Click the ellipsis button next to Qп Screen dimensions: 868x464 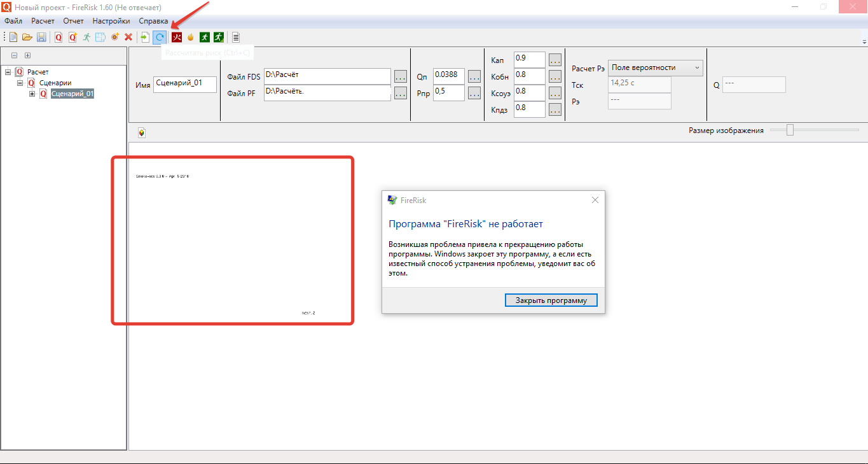474,76
